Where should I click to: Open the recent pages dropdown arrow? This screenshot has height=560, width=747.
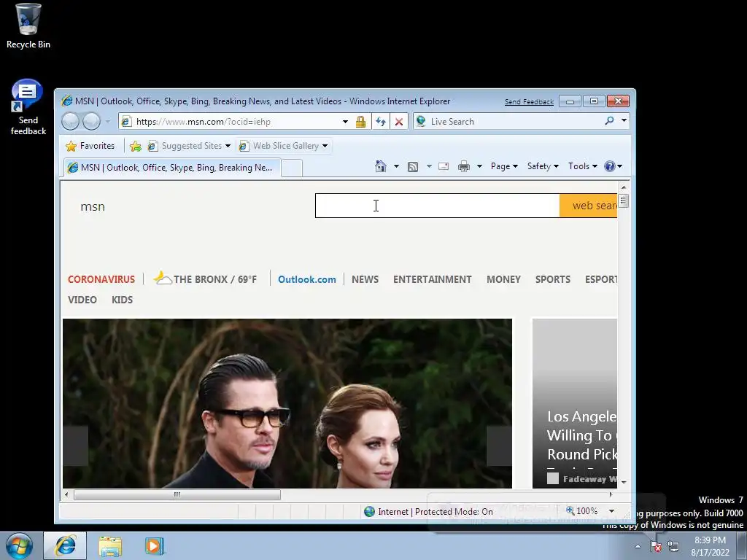click(x=108, y=122)
